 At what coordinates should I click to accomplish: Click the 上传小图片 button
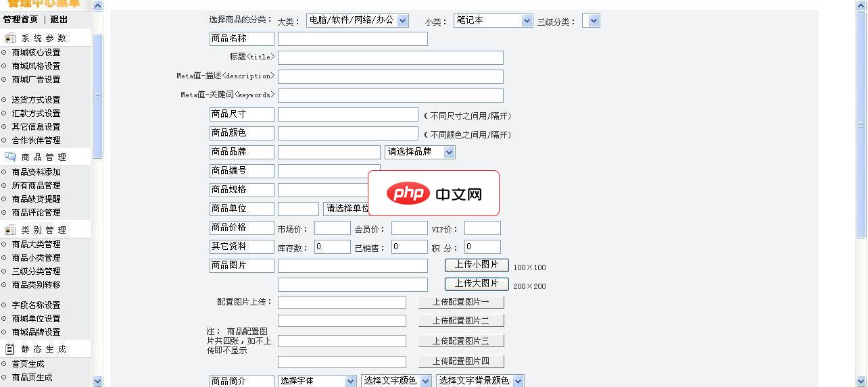[477, 265]
